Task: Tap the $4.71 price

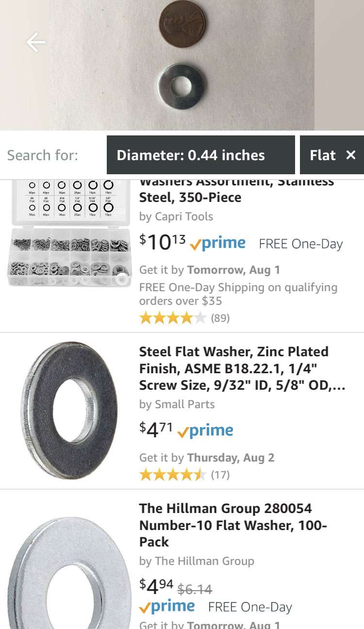Action: [x=156, y=430]
